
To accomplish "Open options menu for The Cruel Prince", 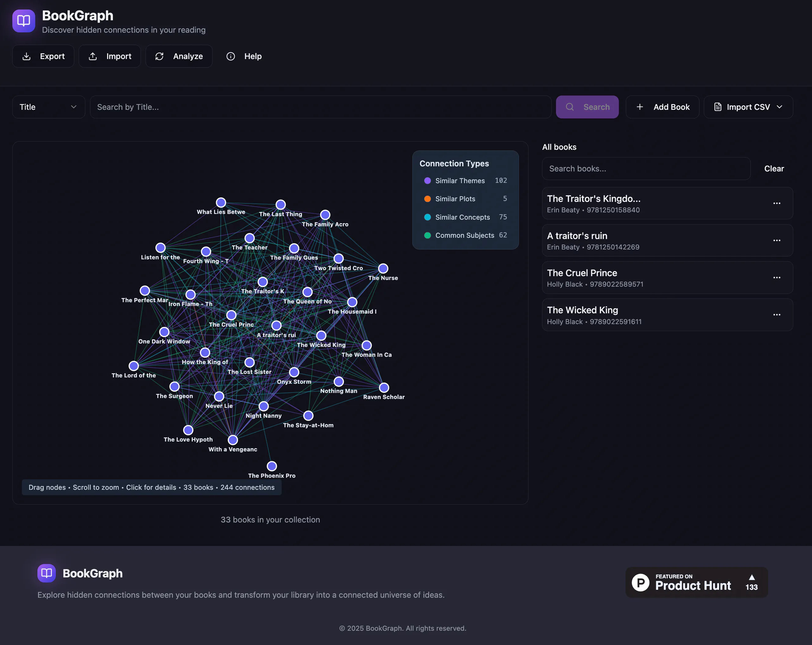I will click(776, 277).
